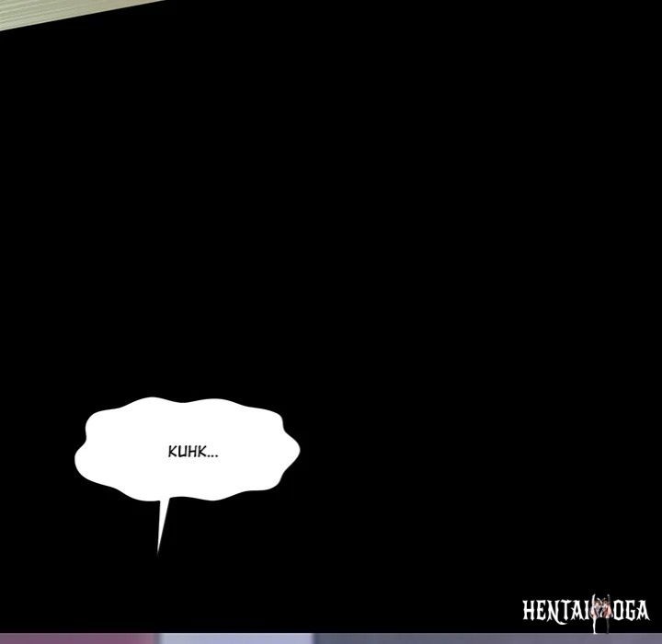Click the black panel area above the bubble
Screen dimensions: 662x644
tap(331, 230)
